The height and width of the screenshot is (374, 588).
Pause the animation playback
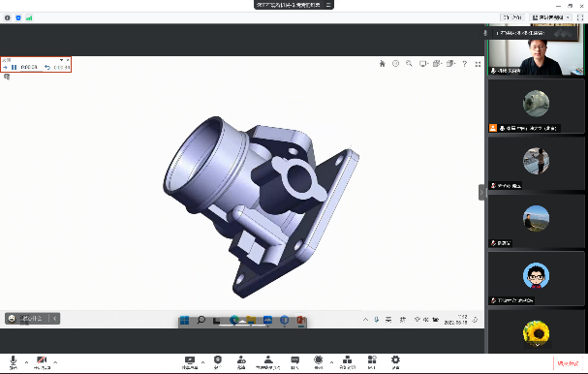(x=14, y=68)
